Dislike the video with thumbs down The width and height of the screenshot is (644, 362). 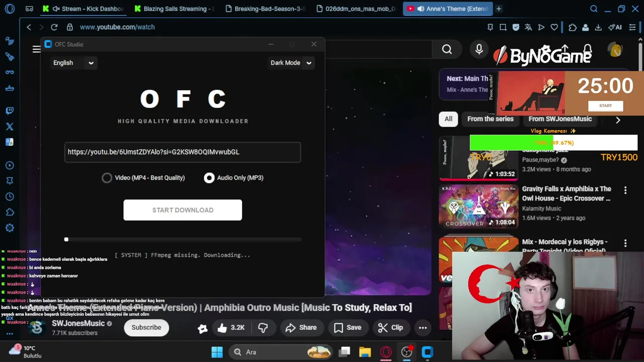coord(263,327)
